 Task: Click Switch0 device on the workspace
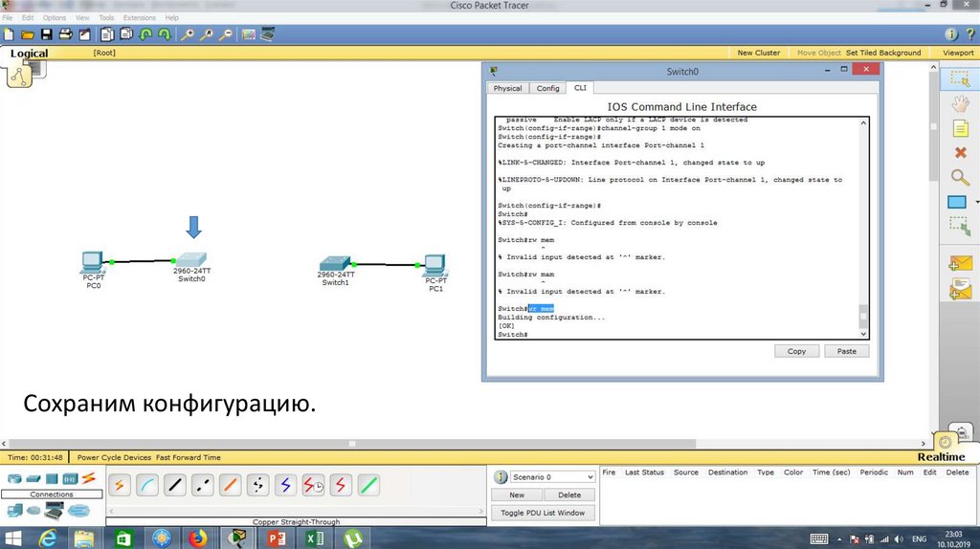tap(191, 261)
